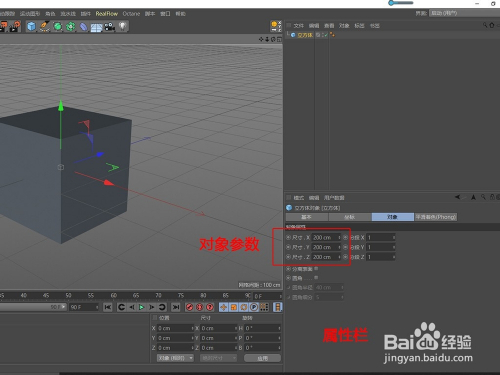Click the timeline playback options icon
The height and width of the screenshot is (375, 500).
coord(277,307)
